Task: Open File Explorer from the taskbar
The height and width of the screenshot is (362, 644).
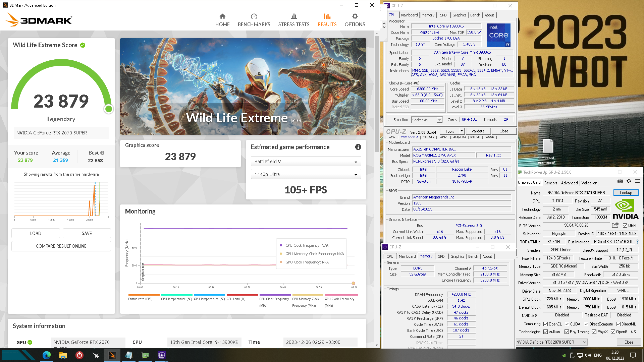Action: [63, 355]
